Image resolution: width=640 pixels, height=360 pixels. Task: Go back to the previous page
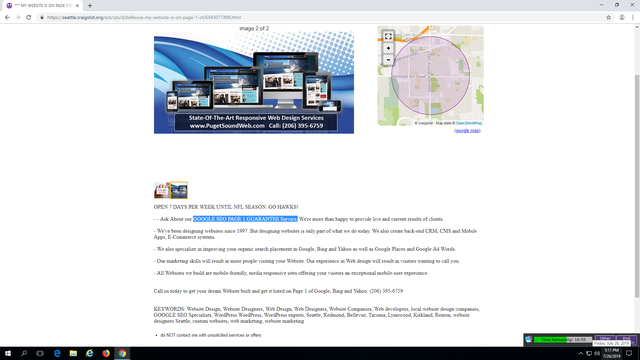click(7, 18)
